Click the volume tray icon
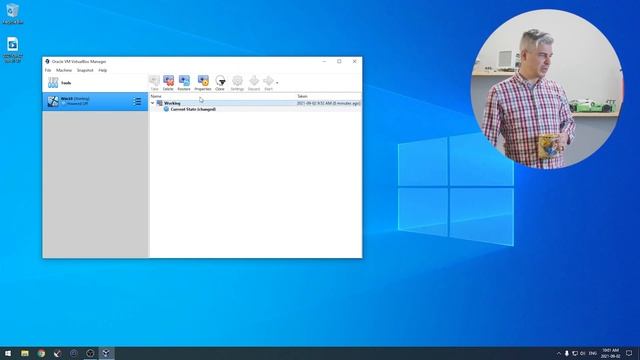This screenshot has width=640, height=360. [582, 353]
